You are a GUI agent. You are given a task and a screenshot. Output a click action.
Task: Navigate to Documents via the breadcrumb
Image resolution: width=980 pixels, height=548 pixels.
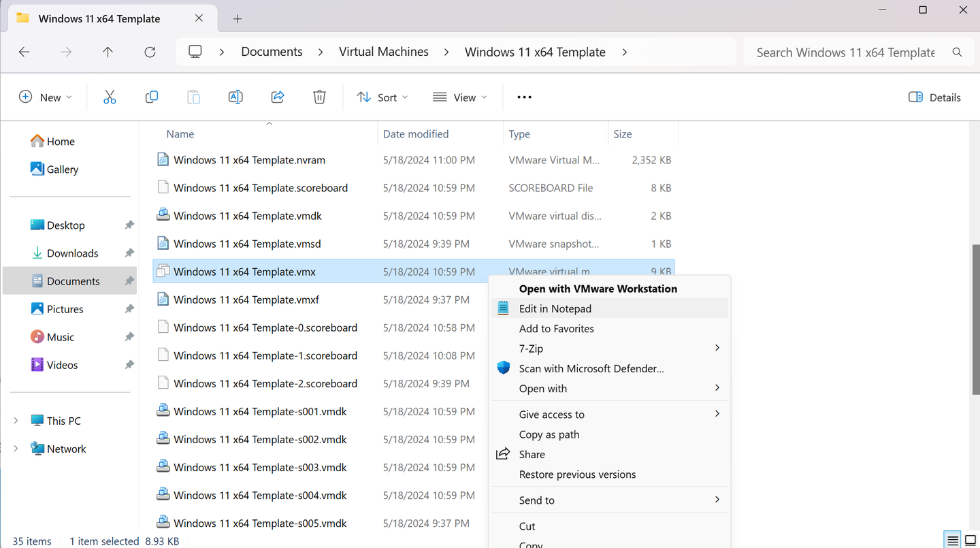click(x=272, y=51)
